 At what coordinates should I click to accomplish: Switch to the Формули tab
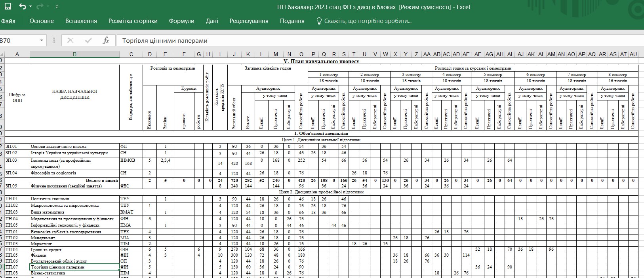(181, 21)
